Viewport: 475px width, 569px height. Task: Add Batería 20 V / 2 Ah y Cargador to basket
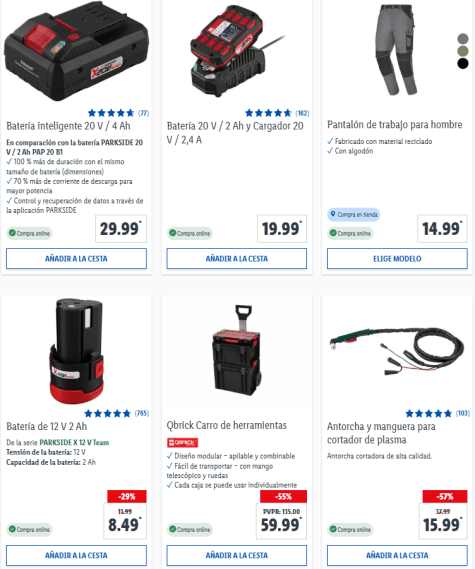pyautogui.click(x=237, y=259)
